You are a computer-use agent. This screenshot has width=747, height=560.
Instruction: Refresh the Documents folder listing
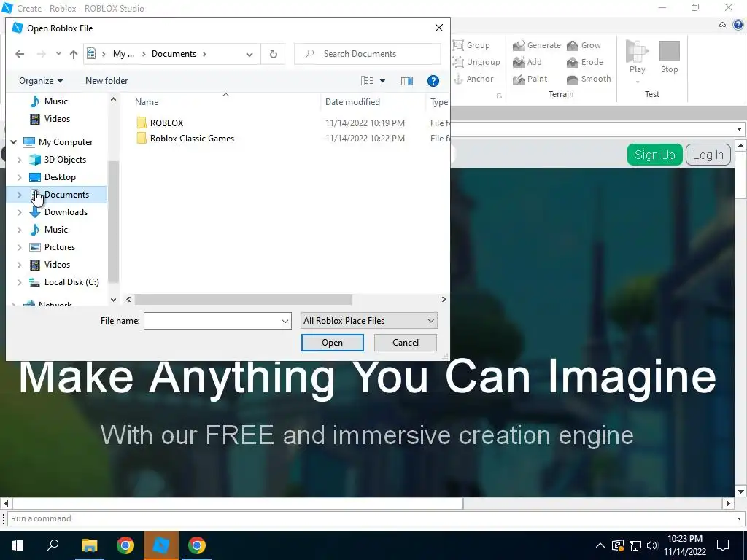tap(273, 54)
